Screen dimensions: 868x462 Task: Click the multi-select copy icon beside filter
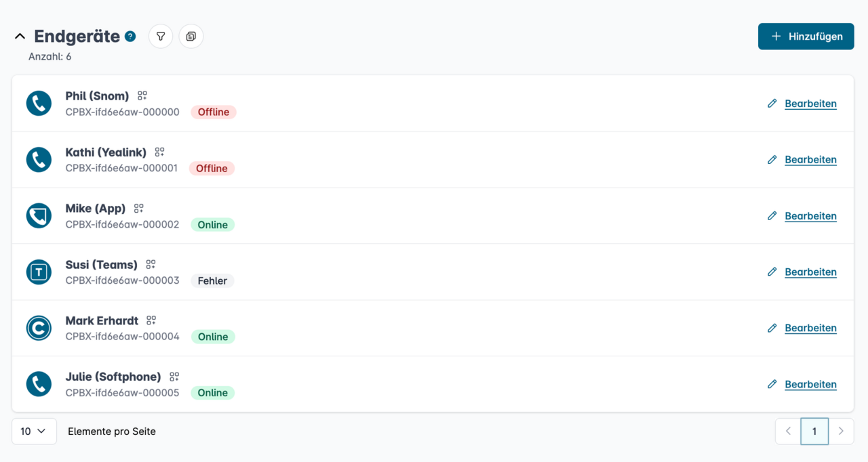click(191, 37)
